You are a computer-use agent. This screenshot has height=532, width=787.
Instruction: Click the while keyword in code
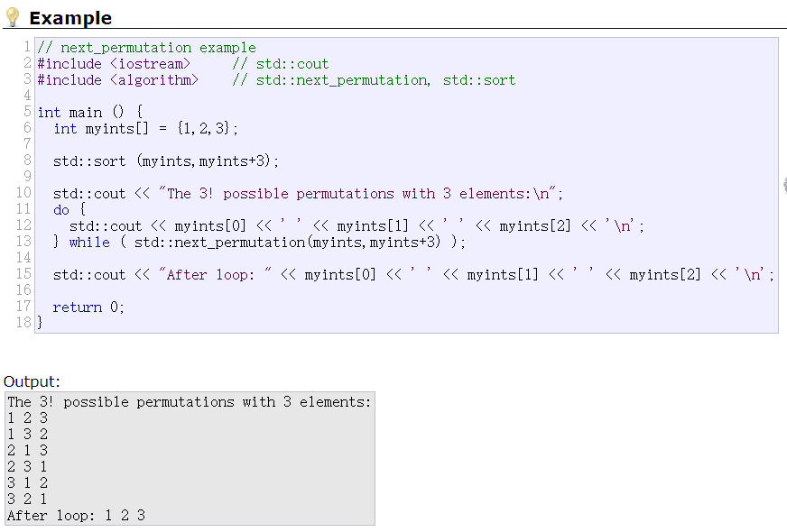click(x=89, y=243)
